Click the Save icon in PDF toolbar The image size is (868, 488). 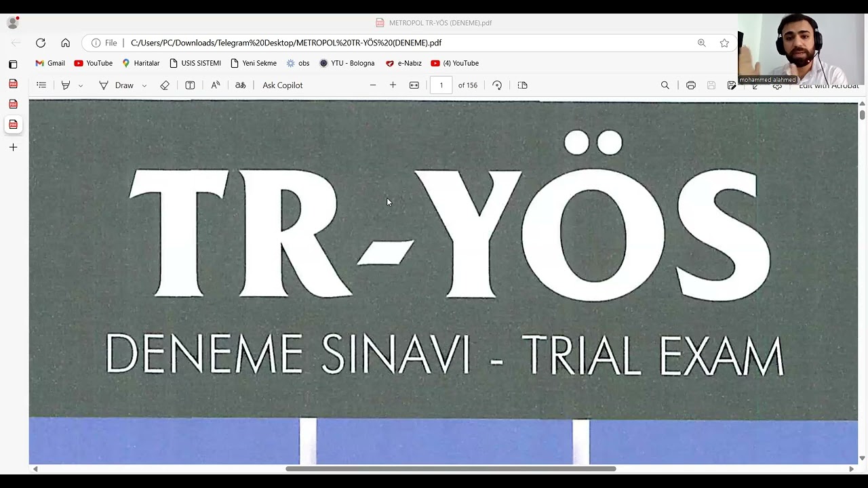(x=711, y=85)
